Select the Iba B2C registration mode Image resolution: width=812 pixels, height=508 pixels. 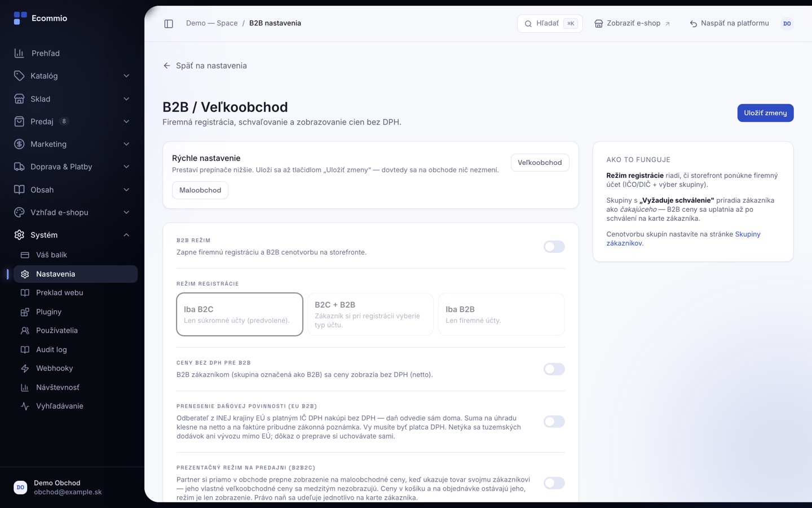(240, 314)
